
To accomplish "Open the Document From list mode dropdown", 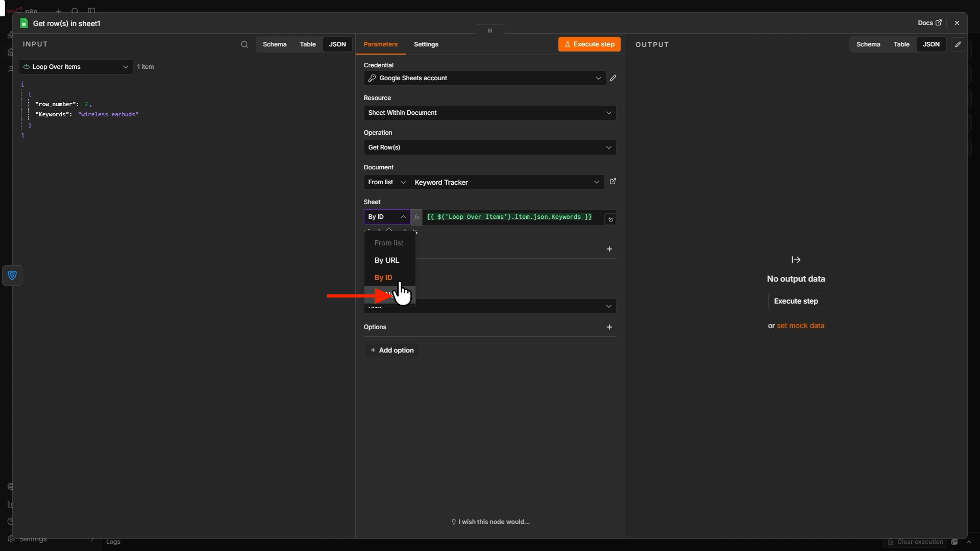I will point(387,182).
